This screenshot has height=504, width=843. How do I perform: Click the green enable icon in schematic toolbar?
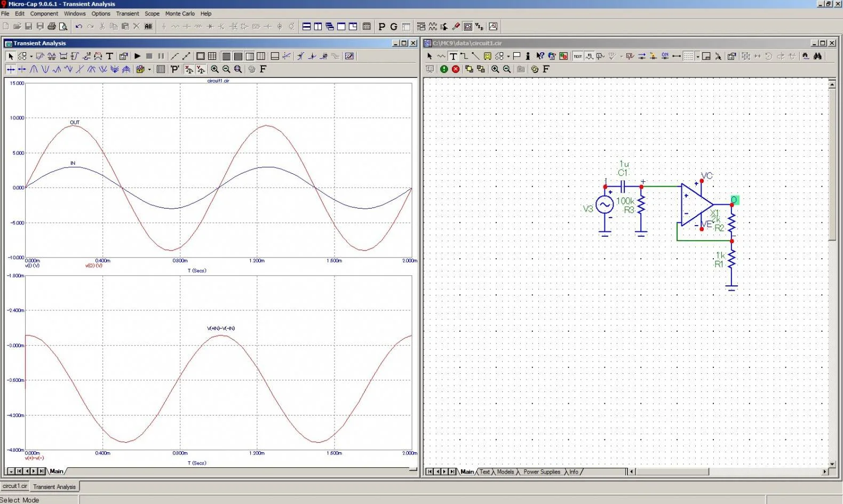[444, 69]
